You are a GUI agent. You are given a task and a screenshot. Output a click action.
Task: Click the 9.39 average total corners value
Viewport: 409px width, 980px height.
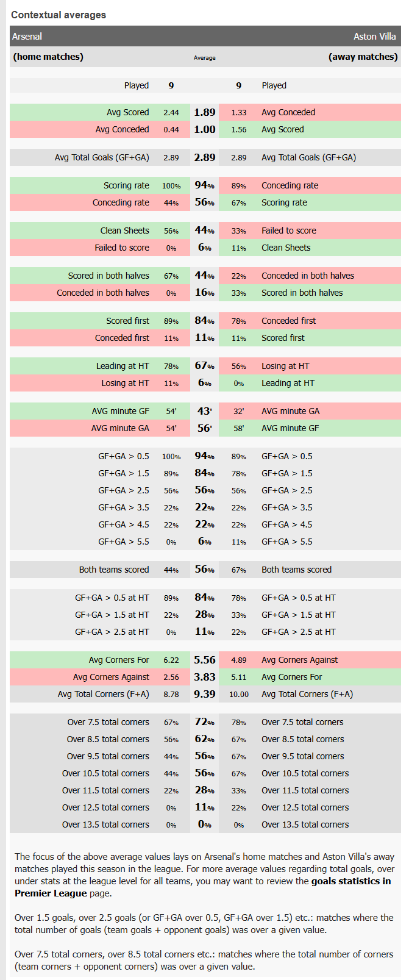pos(204,694)
